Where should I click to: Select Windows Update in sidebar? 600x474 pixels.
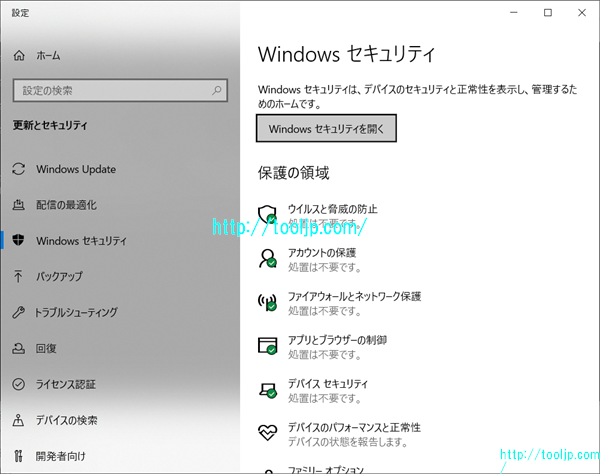pyautogui.click(x=76, y=169)
